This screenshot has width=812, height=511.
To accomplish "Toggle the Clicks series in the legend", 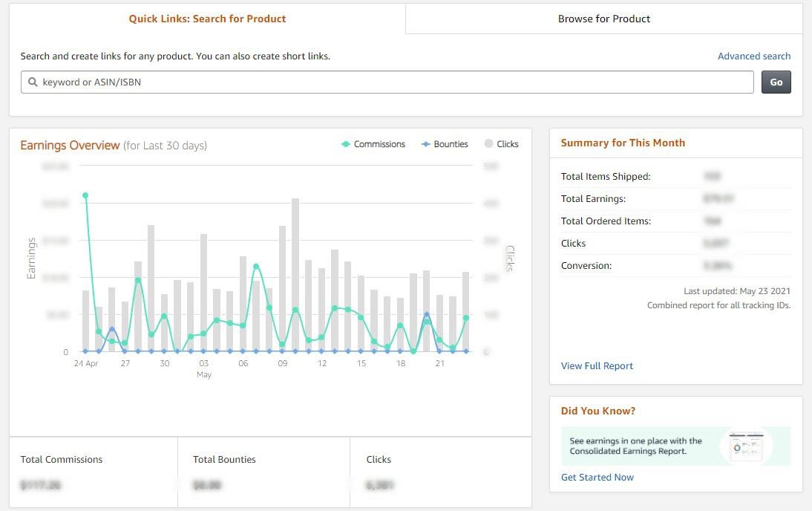I will click(502, 144).
